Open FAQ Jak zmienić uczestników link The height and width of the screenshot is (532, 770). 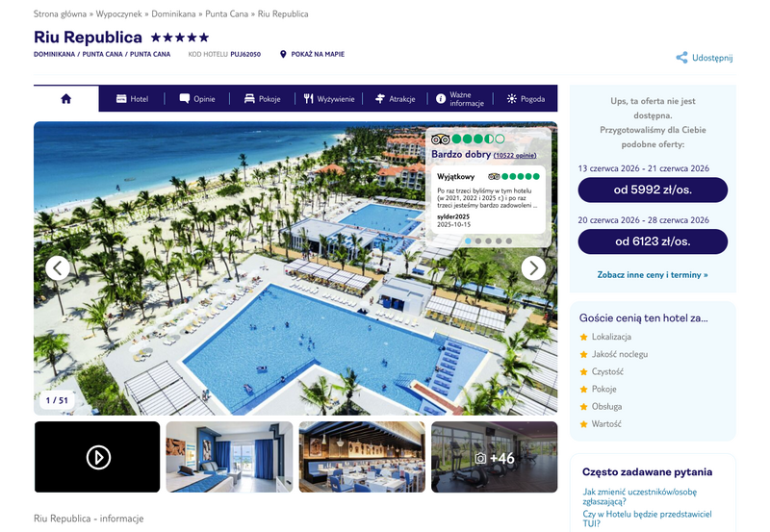click(639, 496)
